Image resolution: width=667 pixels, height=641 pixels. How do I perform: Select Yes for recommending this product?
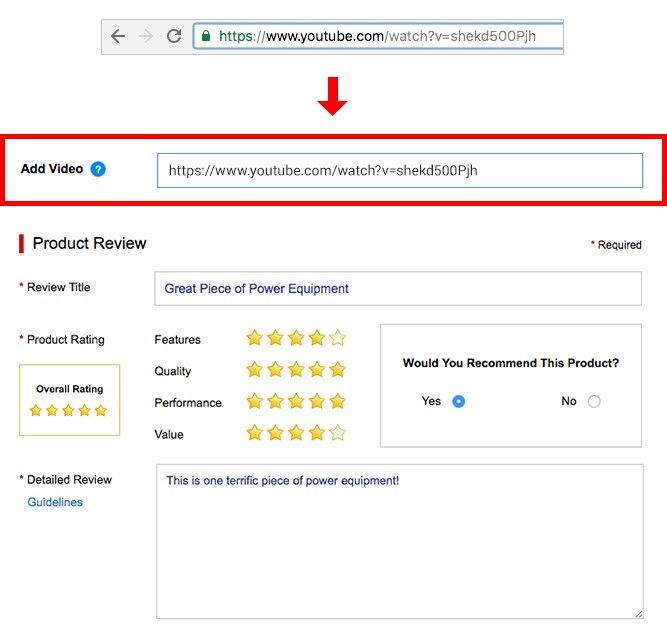click(458, 401)
